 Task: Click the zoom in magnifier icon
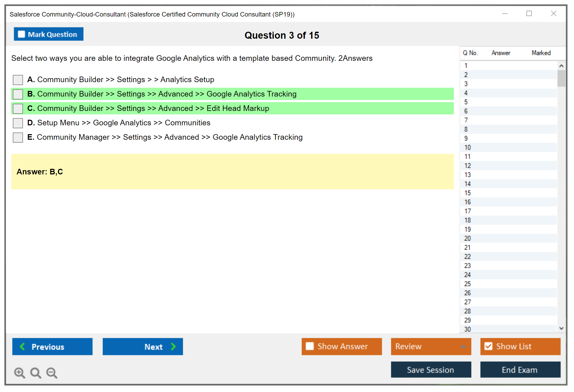tap(19, 373)
